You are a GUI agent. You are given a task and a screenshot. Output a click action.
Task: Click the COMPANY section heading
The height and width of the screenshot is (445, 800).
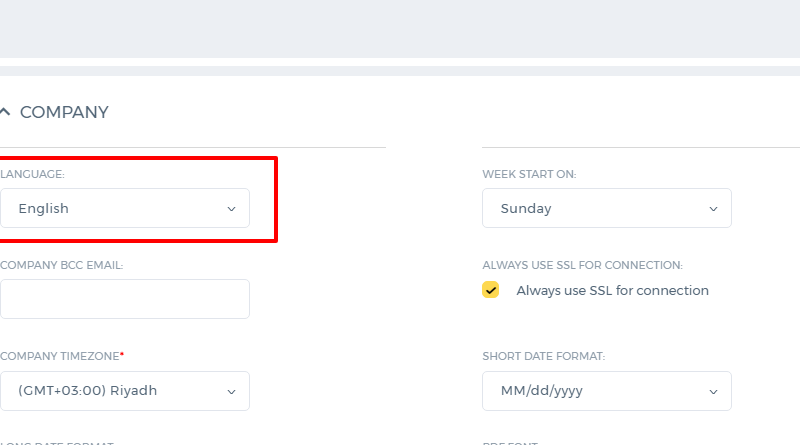point(64,112)
